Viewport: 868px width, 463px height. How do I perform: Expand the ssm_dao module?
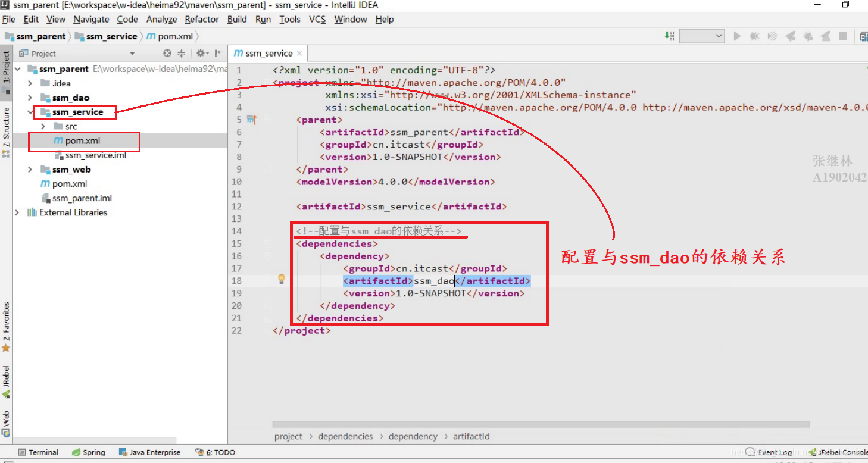[30, 98]
